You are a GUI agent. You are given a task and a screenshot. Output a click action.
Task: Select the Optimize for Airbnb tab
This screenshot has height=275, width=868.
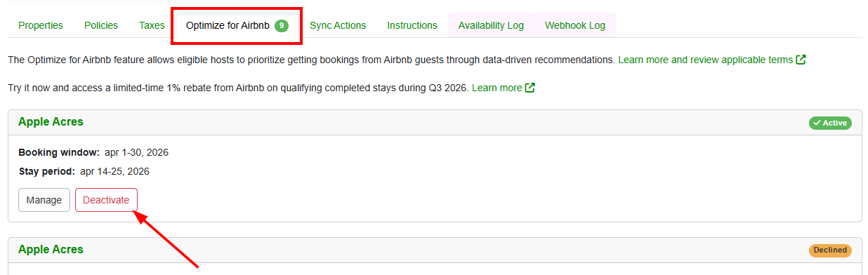point(237,25)
